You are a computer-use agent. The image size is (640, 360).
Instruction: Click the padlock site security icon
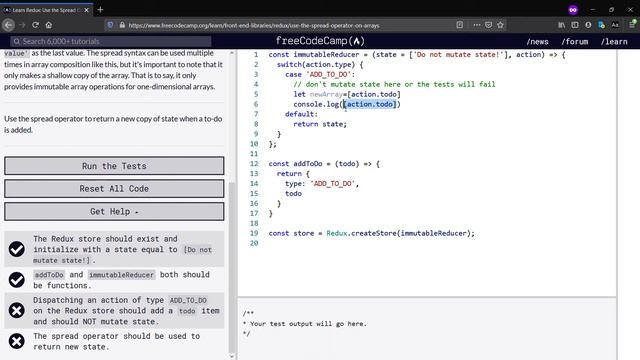point(122,25)
